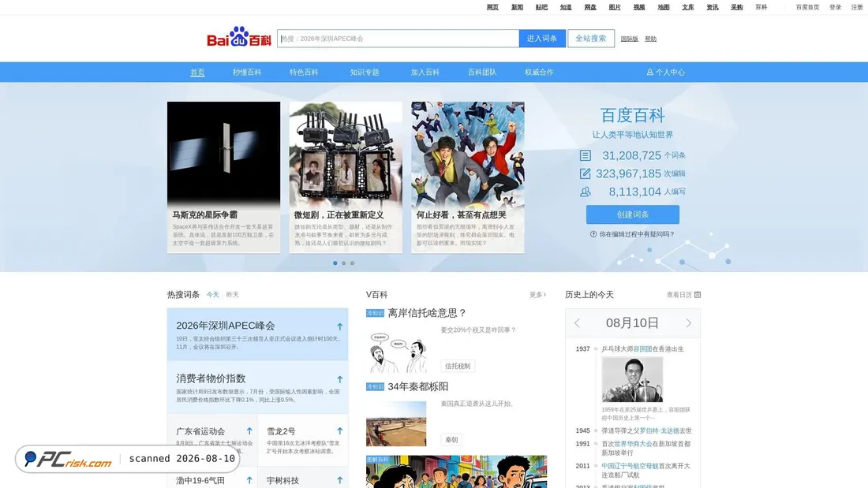Click the 容国团 portrait photo

632,379
